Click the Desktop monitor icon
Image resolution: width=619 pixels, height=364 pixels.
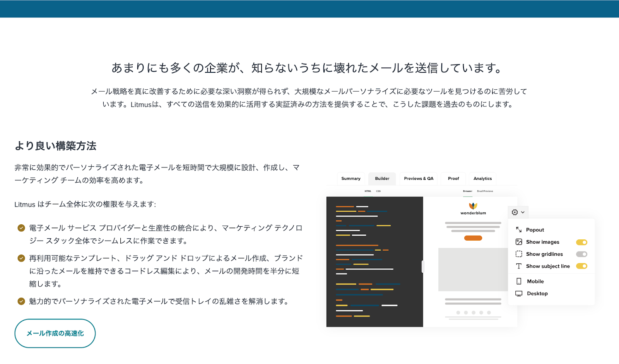click(519, 294)
